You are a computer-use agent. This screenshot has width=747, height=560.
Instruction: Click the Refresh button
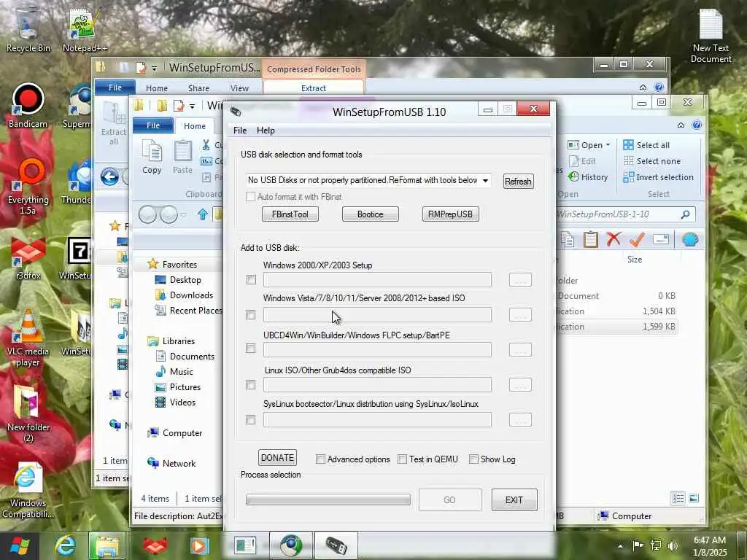tap(519, 182)
